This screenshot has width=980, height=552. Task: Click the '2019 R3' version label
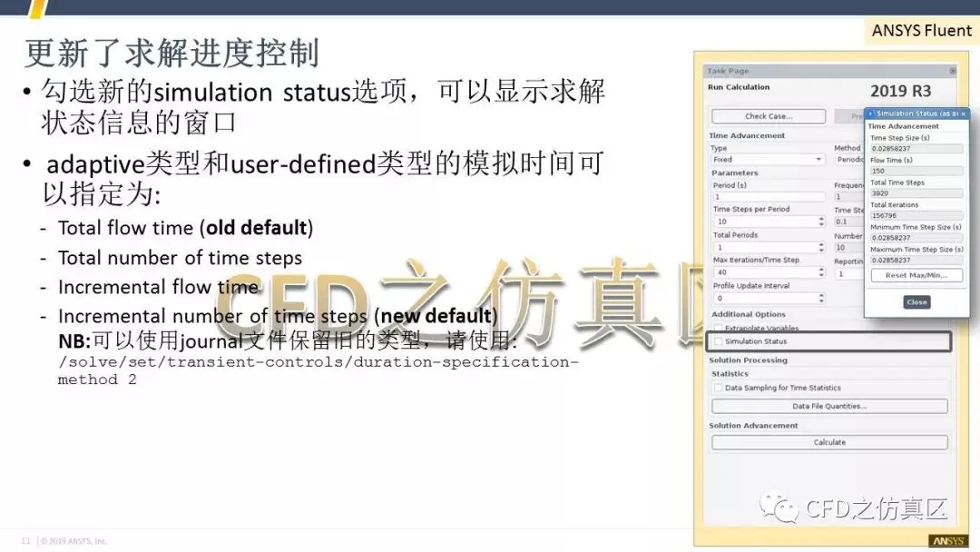click(x=901, y=92)
